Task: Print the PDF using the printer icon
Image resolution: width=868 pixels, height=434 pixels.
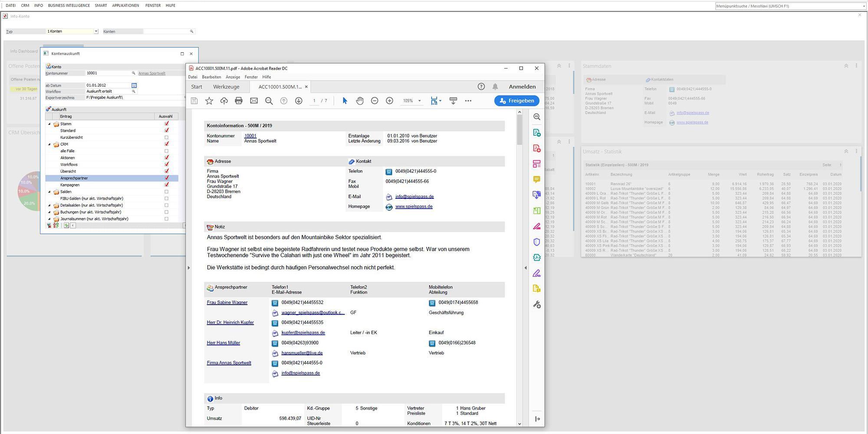Action: pyautogui.click(x=239, y=101)
